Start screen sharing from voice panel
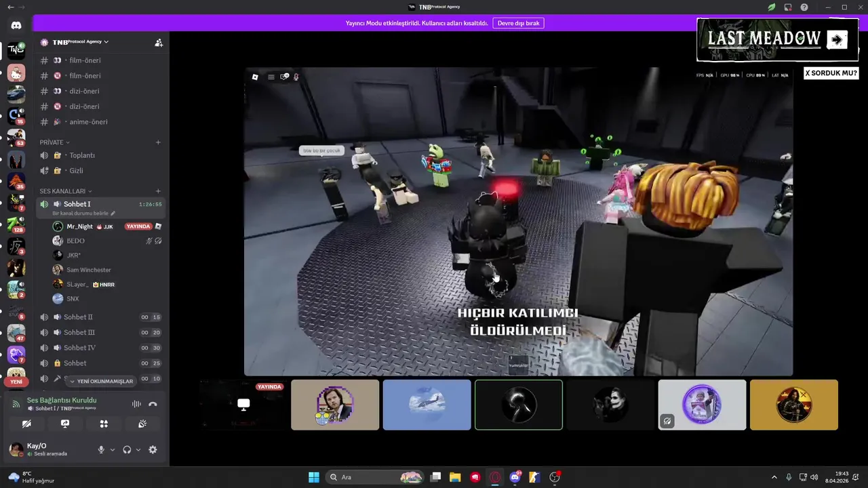The height and width of the screenshot is (488, 868). 65,424
